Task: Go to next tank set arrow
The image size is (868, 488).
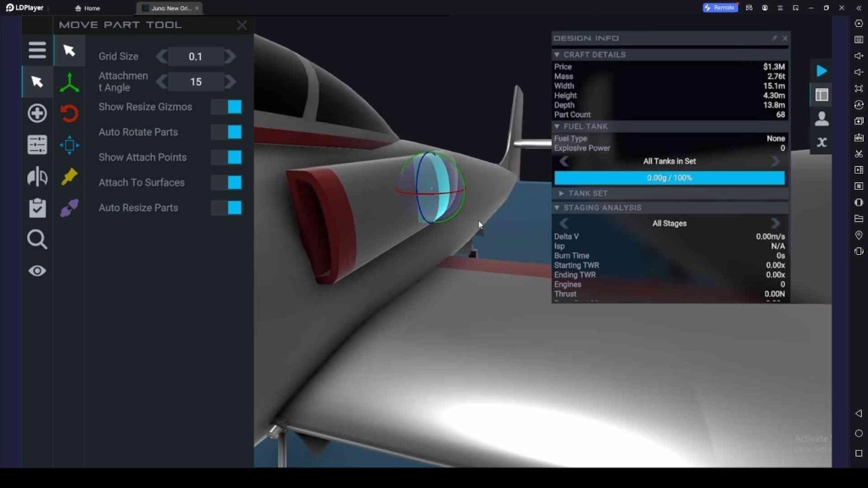Action: tap(776, 162)
